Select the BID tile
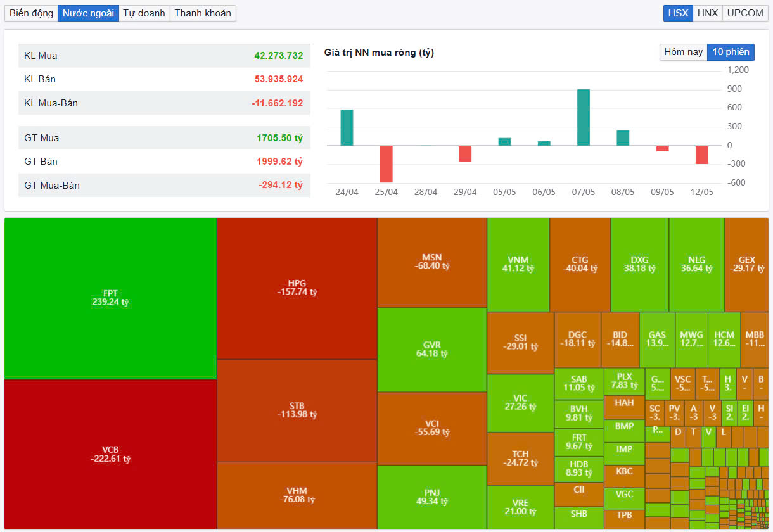This screenshot has height=532, width=773. [620, 339]
